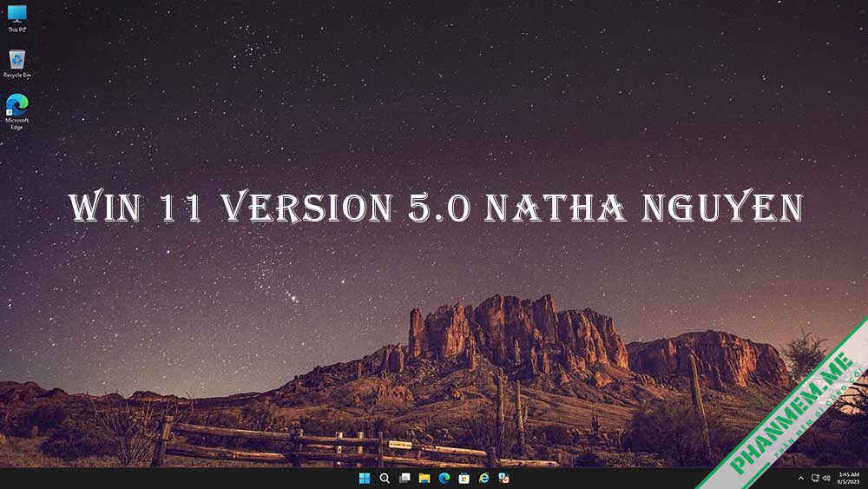868x489 pixels.
Task: Launch Microsoft Edge from the taskbar
Action: tap(444, 478)
